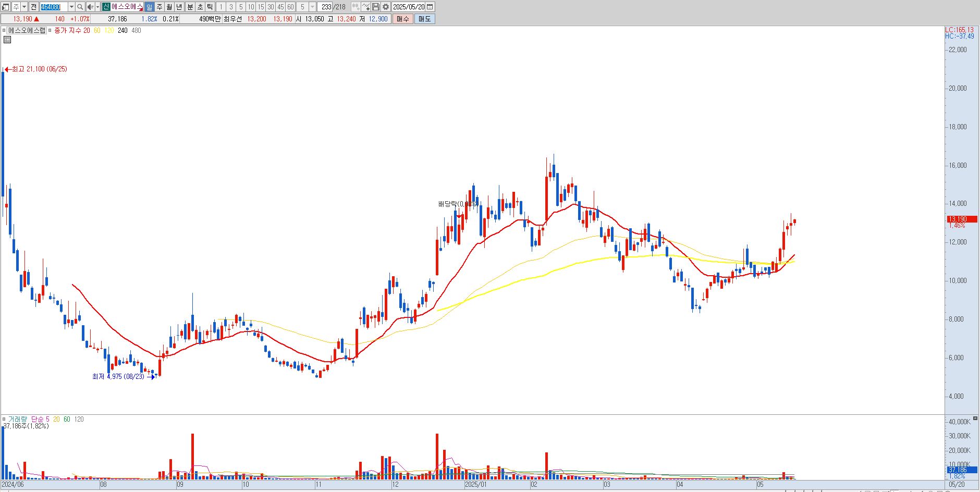Screen dimensions: 980x492
Task: Click the 최고 21,100 (06/25) high marker
Action: point(36,69)
